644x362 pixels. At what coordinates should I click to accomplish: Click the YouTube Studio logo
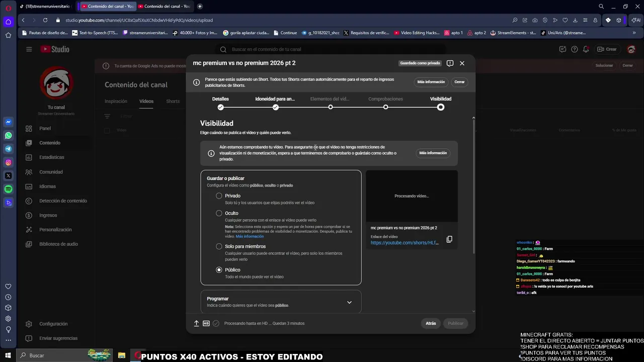[x=55, y=49]
